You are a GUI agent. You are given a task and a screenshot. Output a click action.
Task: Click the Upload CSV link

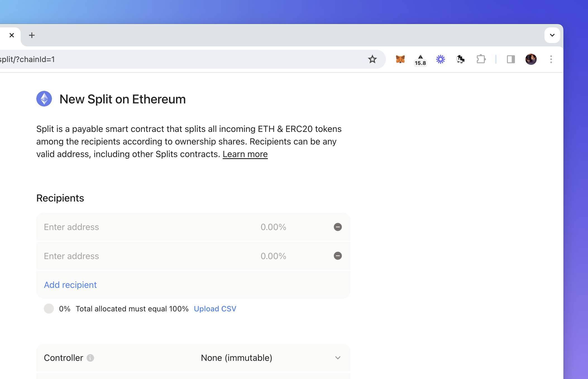point(215,309)
